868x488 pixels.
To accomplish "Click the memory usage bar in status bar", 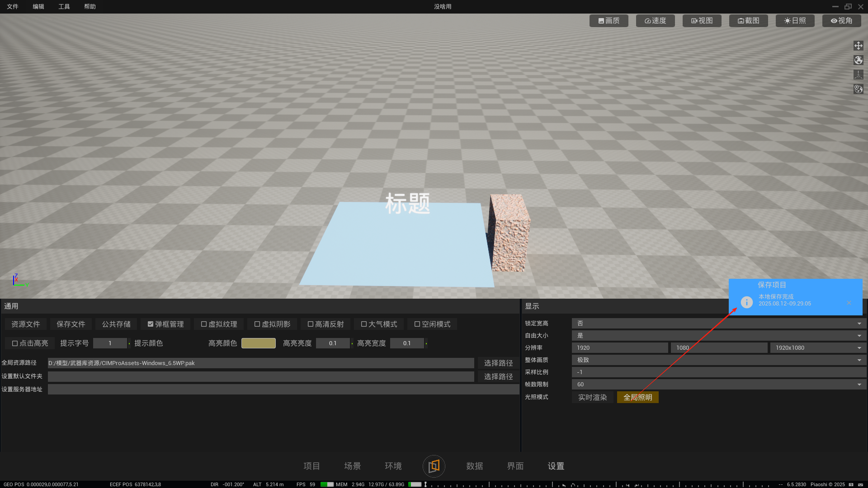I will click(415, 484).
